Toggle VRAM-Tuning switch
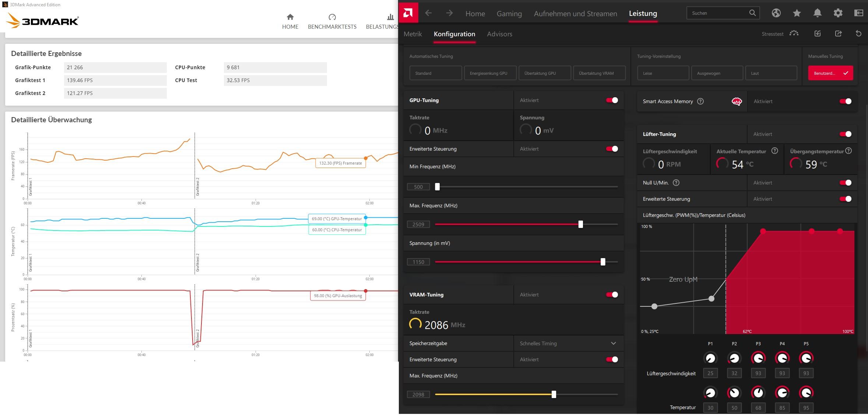868x415 pixels. pos(612,295)
